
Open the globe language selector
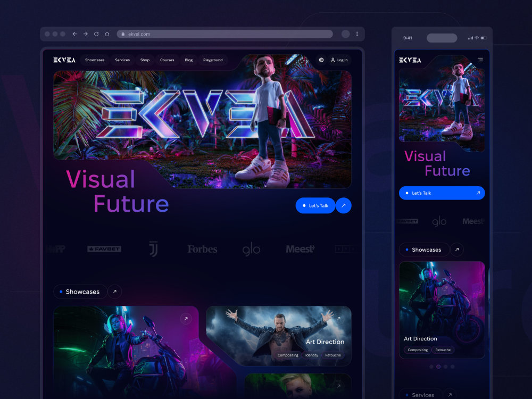point(321,60)
